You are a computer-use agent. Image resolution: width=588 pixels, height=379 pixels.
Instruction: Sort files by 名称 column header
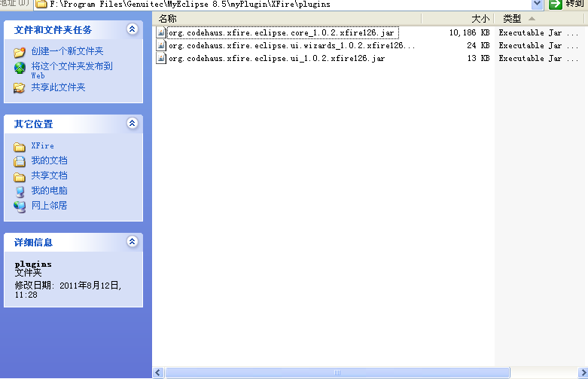click(x=287, y=18)
